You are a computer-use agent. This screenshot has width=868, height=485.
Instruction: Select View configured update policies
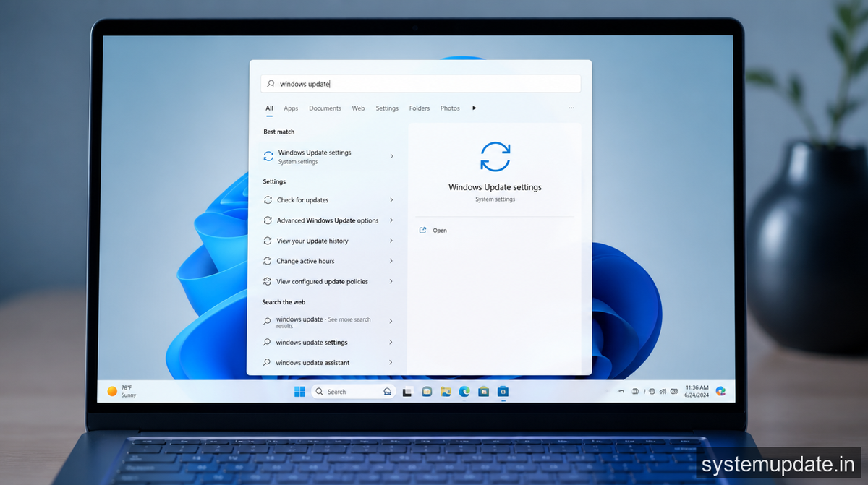pyautogui.click(x=329, y=281)
